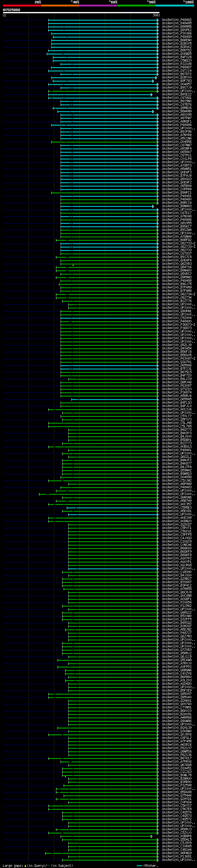This screenshot has width=197, height=868.
Task: Click label UniRef100_O65846
Action: [x=176, y=365]
